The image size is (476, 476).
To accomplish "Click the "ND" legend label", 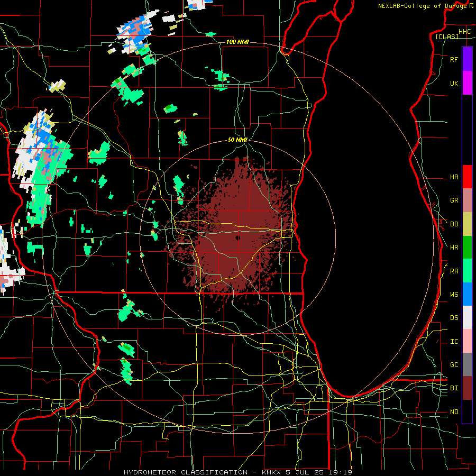I will (x=454, y=412).
